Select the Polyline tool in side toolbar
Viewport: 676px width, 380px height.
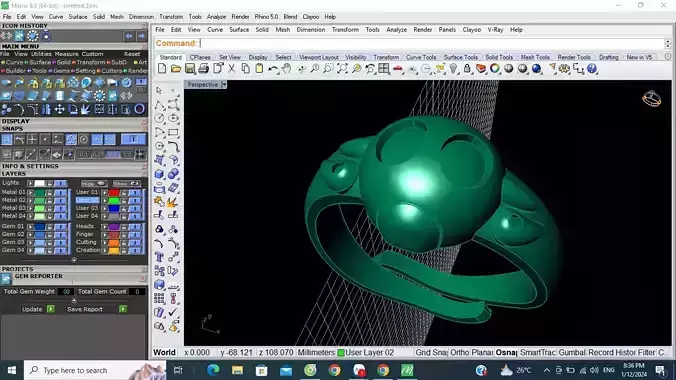pos(159,104)
